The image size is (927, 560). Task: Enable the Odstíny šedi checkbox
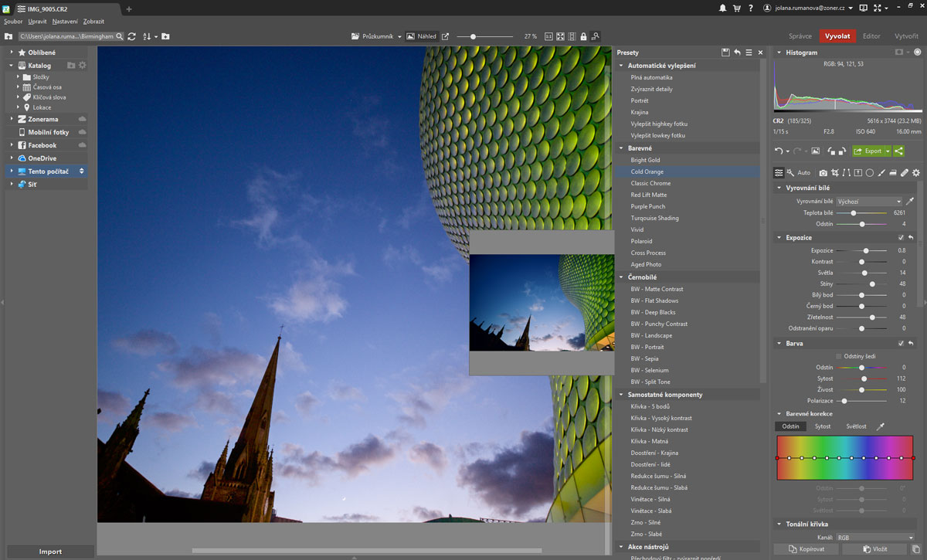click(x=839, y=356)
